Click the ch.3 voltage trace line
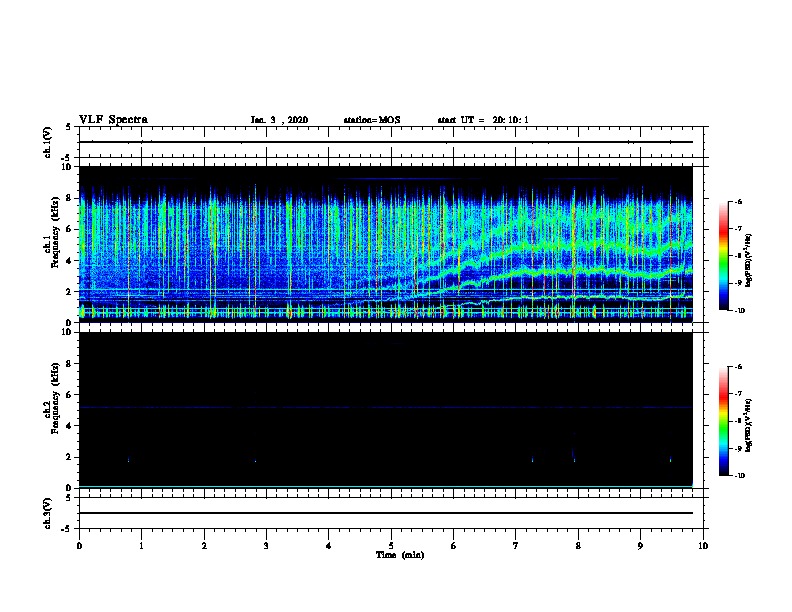The width and height of the screenshot is (792, 612). [385, 513]
